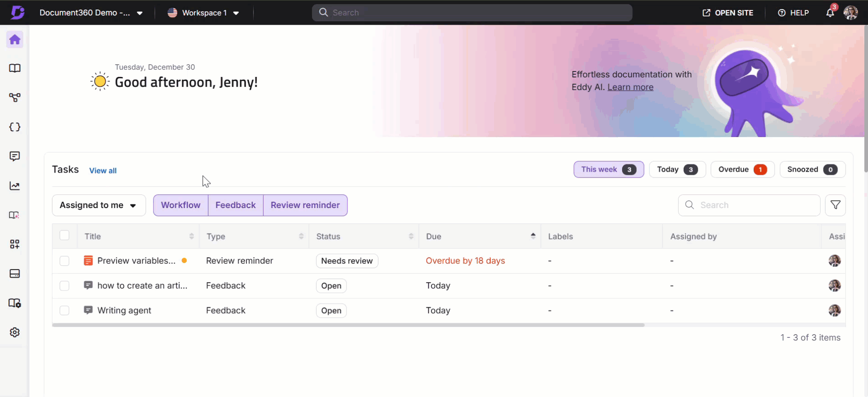868x397 pixels.
Task: Open the Home icon in sidebar
Action: click(15, 40)
